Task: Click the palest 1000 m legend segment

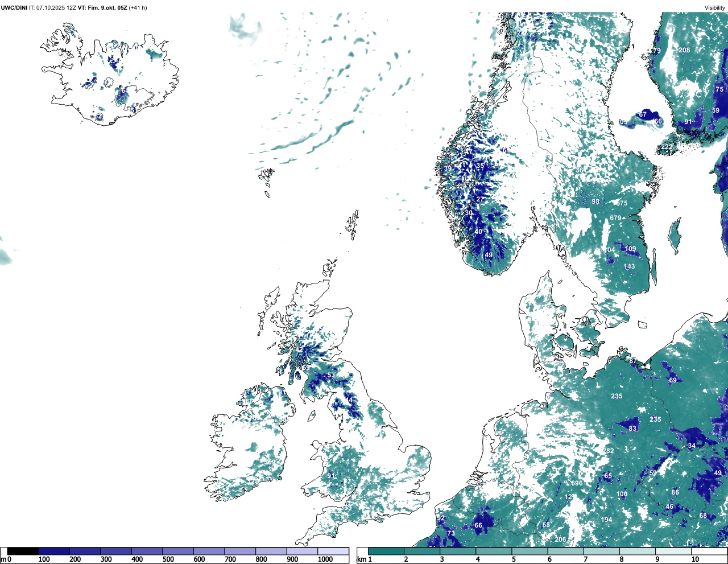Action: (x=333, y=551)
